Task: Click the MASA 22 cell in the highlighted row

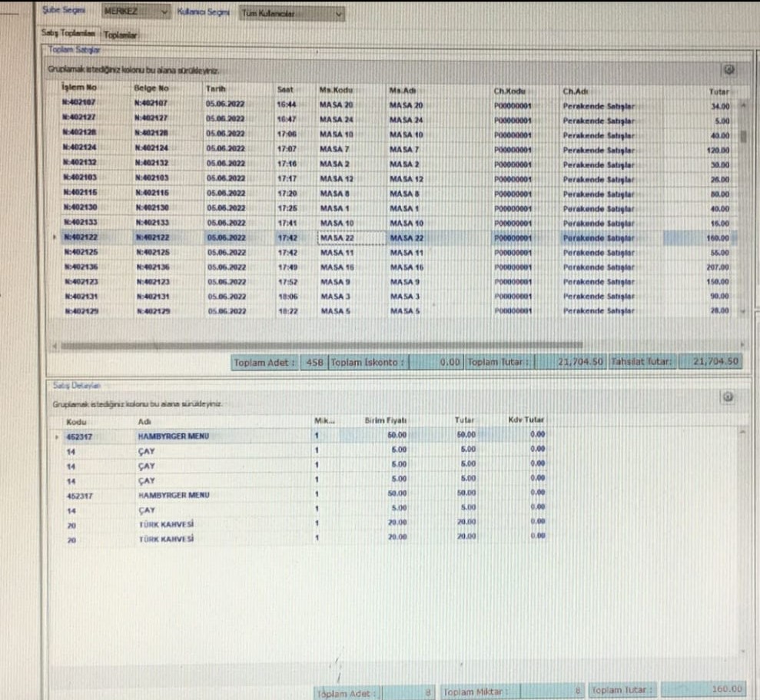Action: (351, 238)
